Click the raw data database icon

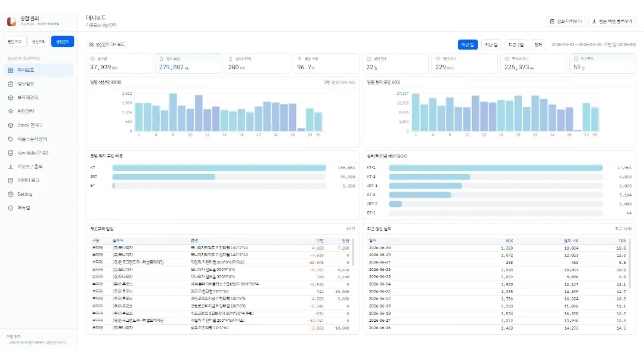[x=11, y=153]
